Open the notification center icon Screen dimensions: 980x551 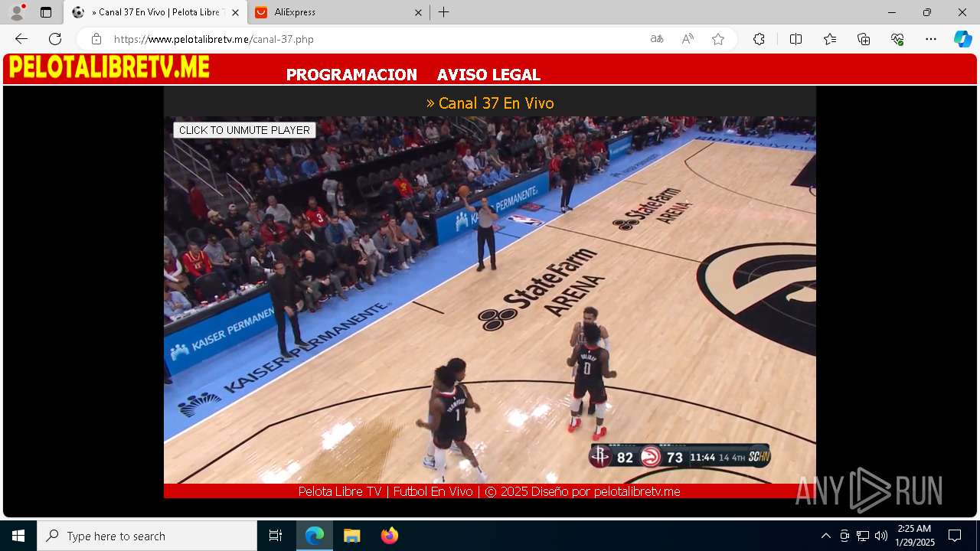955,536
